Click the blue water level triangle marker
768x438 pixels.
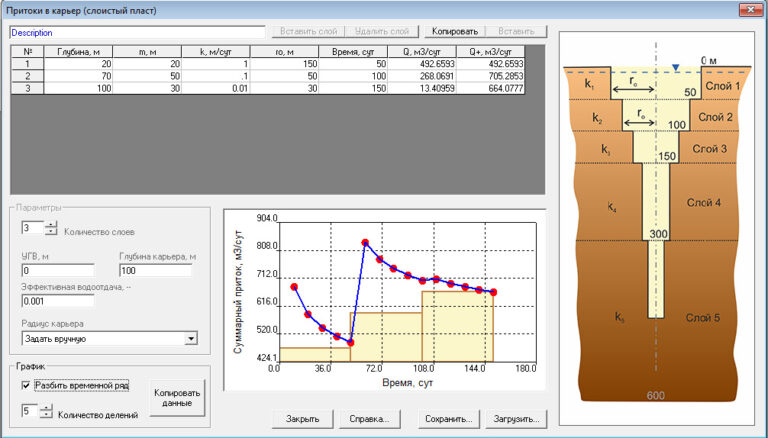(x=676, y=68)
